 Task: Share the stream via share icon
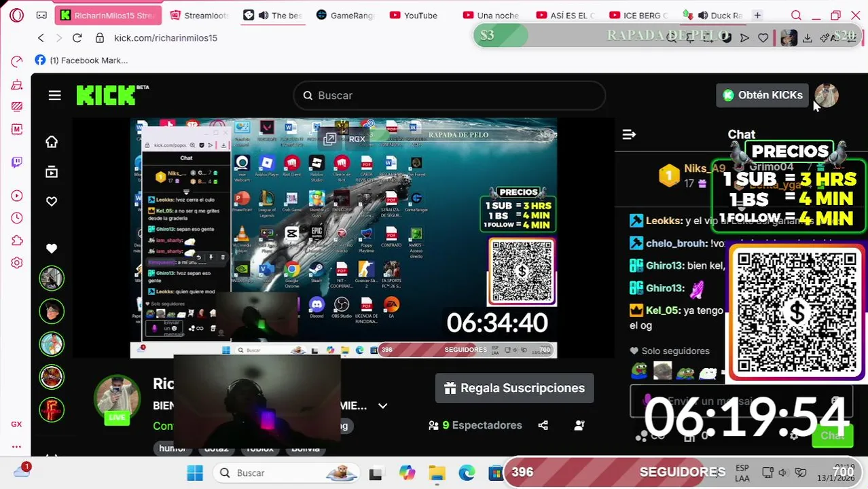pyautogui.click(x=543, y=425)
